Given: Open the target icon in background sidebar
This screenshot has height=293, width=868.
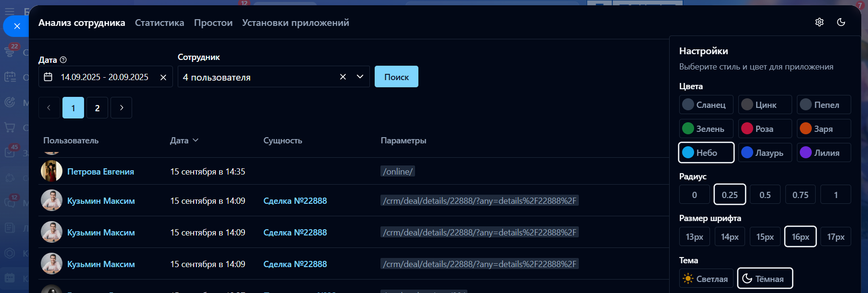Looking at the screenshot, I should coord(10,102).
